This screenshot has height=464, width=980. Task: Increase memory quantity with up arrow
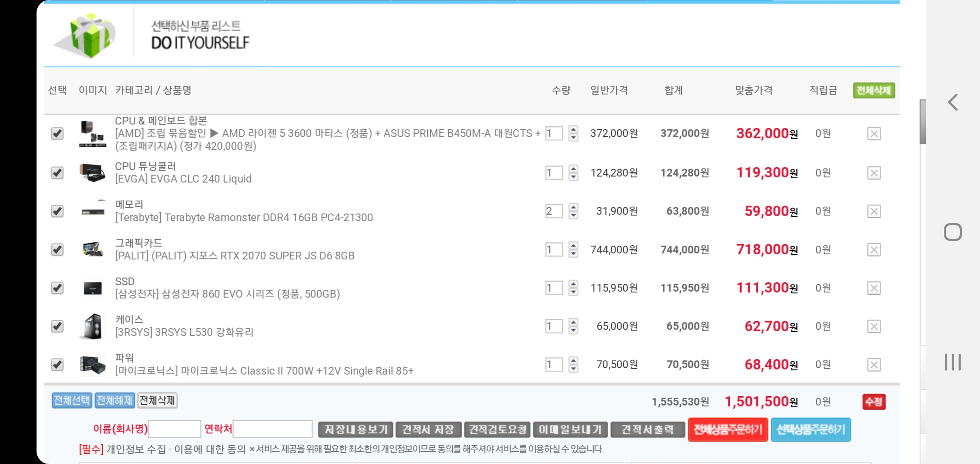click(573, 207)
